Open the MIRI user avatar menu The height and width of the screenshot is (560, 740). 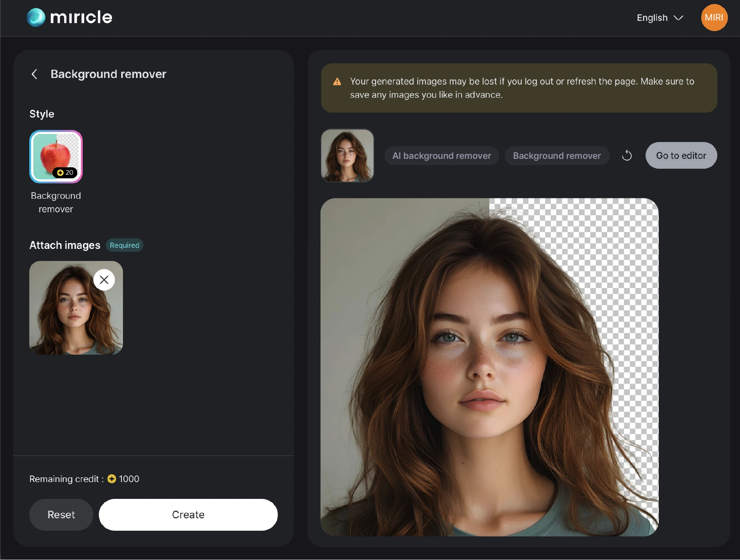(714, 18)
